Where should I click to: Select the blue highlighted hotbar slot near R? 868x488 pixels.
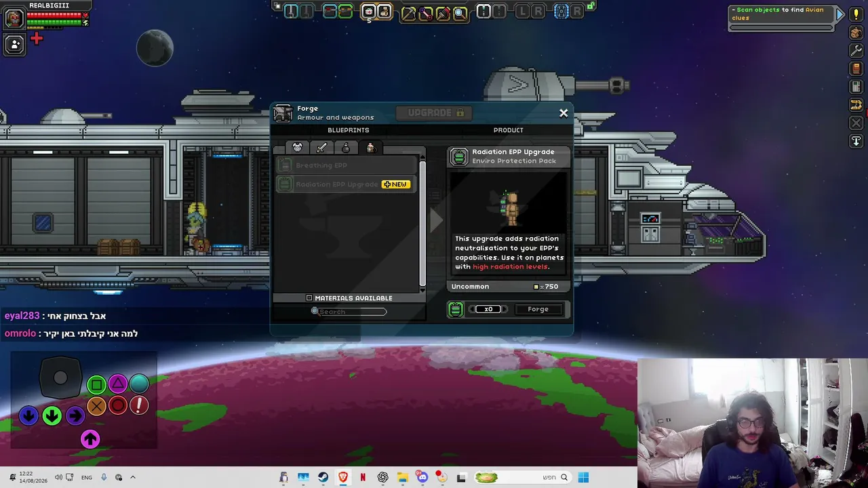point(561,11)
